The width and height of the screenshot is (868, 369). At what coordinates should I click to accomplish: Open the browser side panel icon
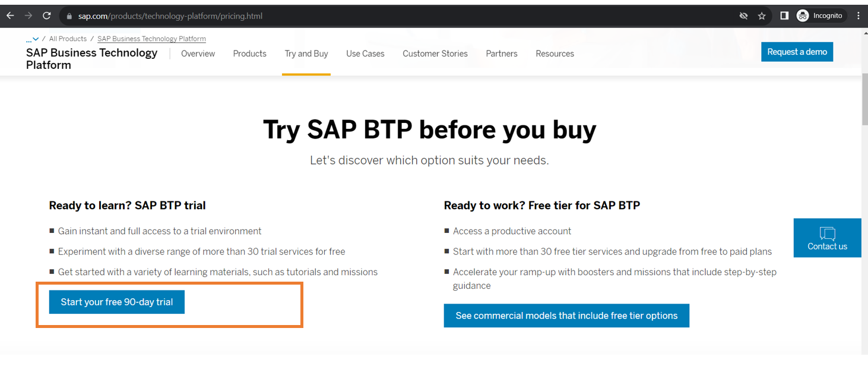[x=784, y=16]
